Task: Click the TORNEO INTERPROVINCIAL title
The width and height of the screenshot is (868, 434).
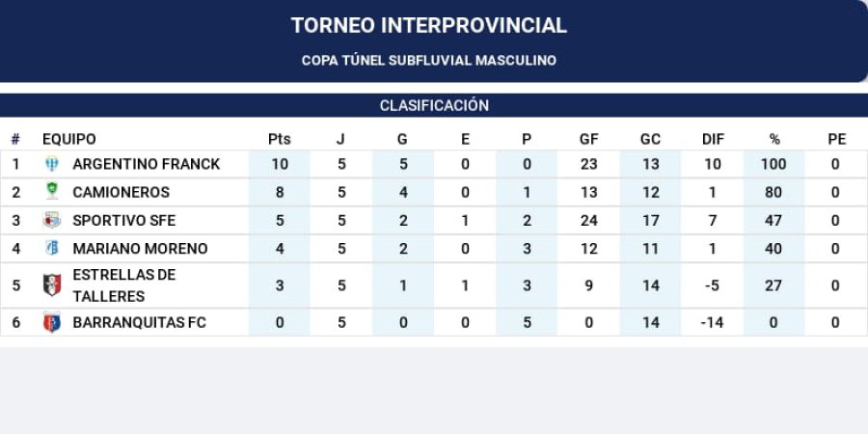Action: coord(429,26)
